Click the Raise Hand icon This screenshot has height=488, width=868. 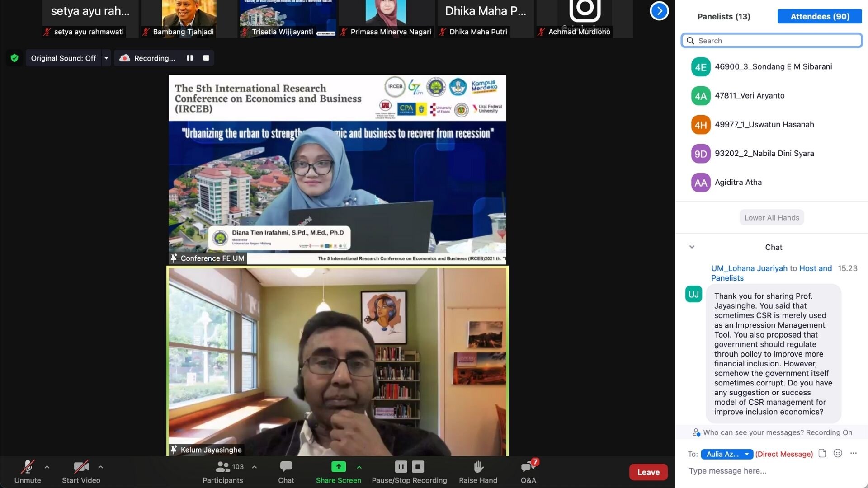(x=478, y=467)
